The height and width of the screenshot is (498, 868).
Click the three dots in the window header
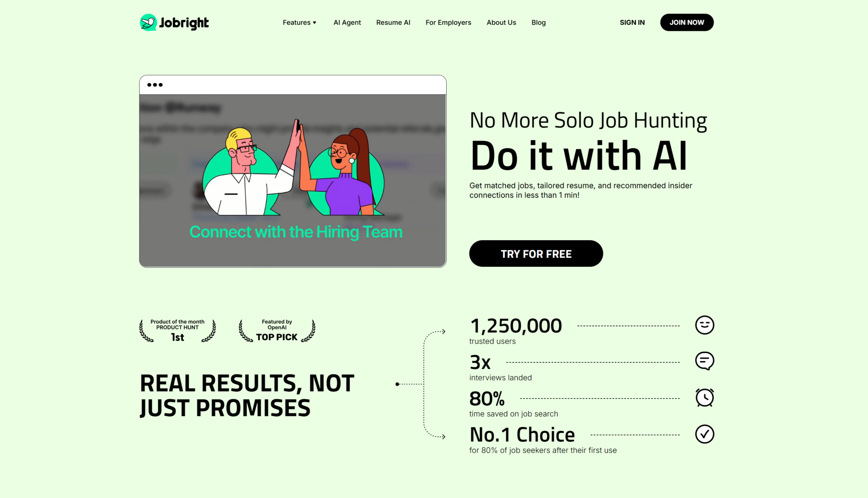click(155, 85)
